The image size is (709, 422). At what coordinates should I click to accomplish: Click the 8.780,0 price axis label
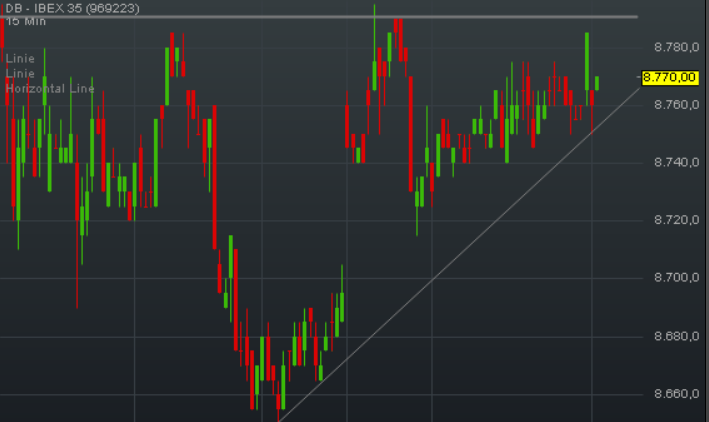(674, 47)
